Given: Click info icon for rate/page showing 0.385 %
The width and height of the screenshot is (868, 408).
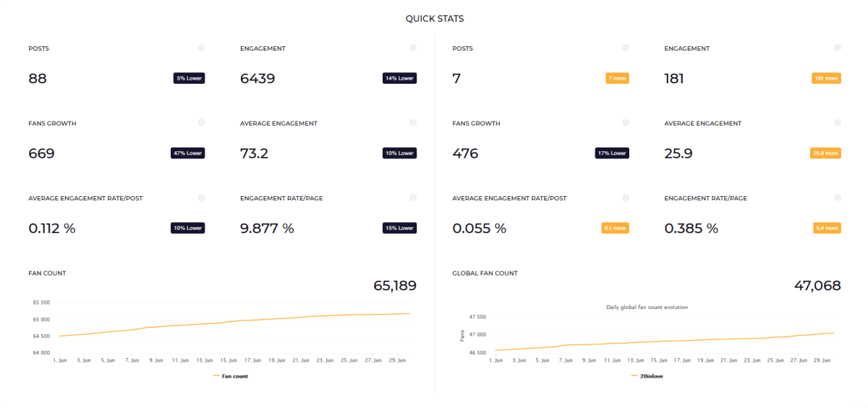Looking at the screenshot, I should 838,197.
